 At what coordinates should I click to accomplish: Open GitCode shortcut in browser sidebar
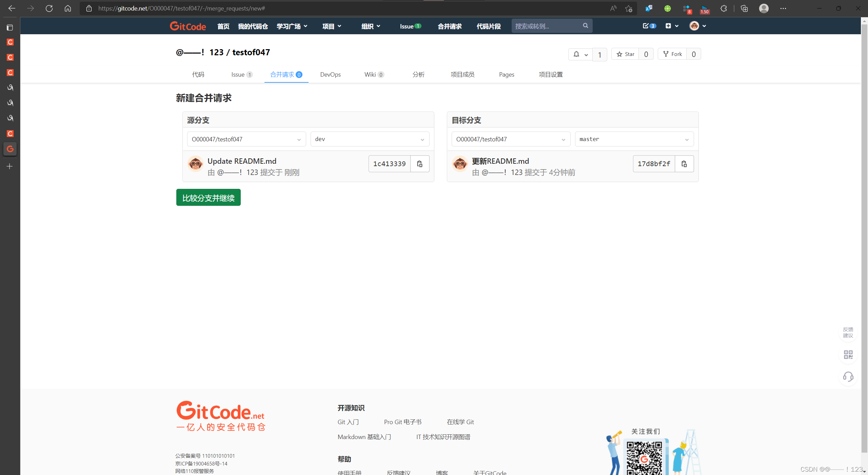click(10, 149)
